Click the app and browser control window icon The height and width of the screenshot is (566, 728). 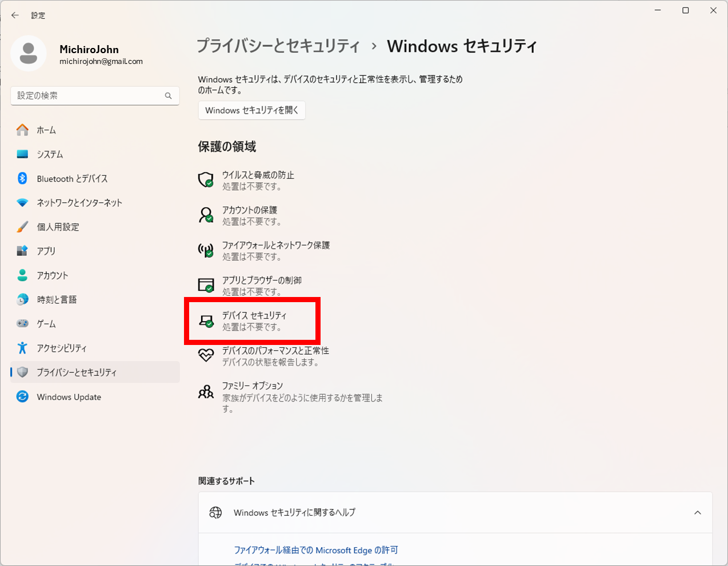click(x=206, y=285)
